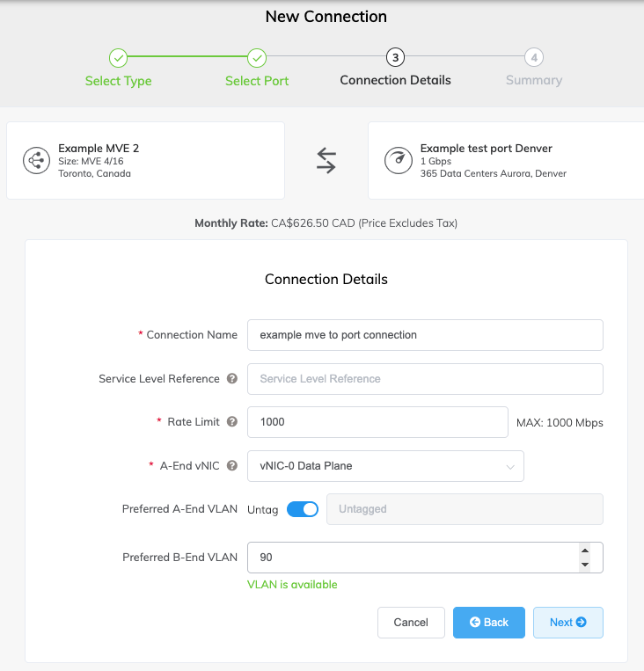Click the Next button
The width and height of the screenshot is (644, 671).
568,623
